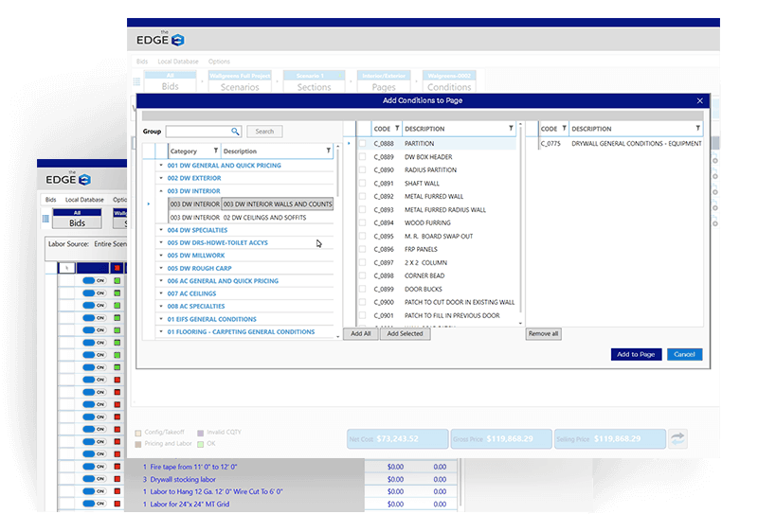Select C_0775 DRYWALL GENERAL CONDITIONS row
The image size is (758, 532).
tap(621, 143)
